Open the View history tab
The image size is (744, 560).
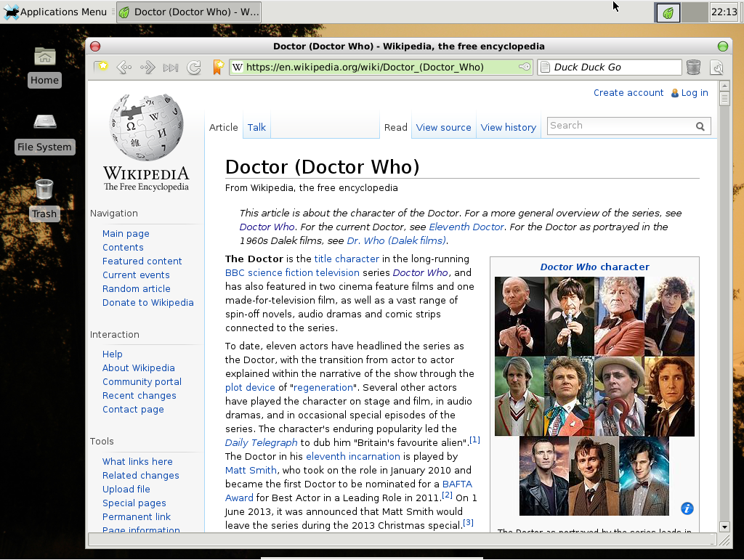click(508, 127)
